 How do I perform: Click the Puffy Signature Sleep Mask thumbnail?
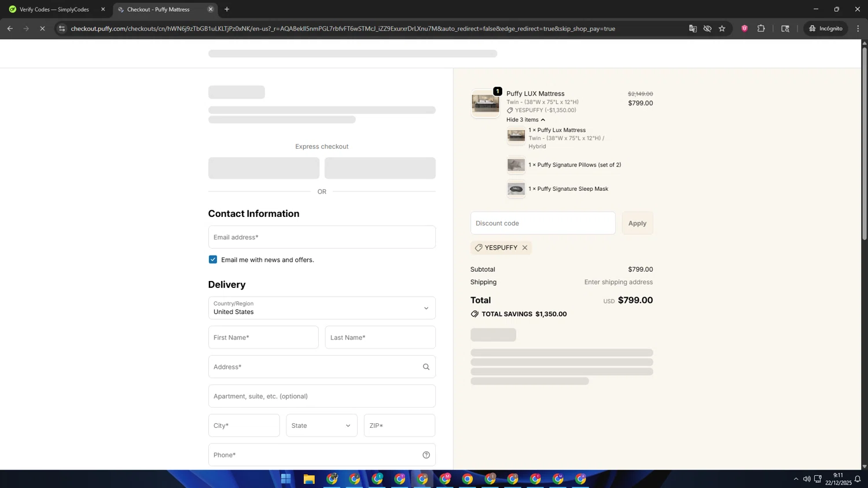click(516, 189)
